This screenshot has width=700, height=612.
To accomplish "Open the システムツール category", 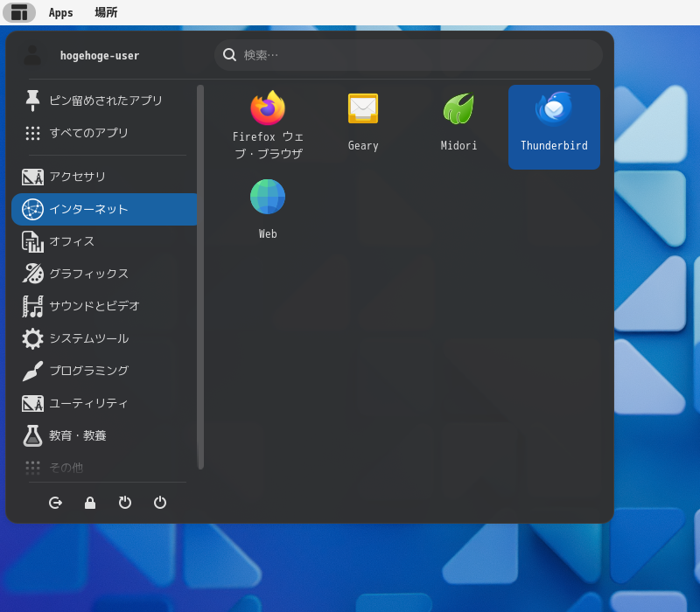I will [x=87, y=338].
